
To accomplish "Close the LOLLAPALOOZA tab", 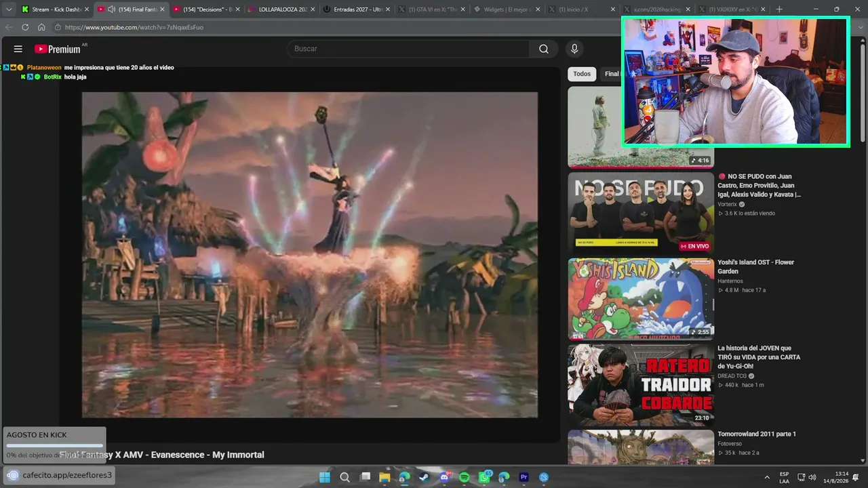I will pos(313,9).
